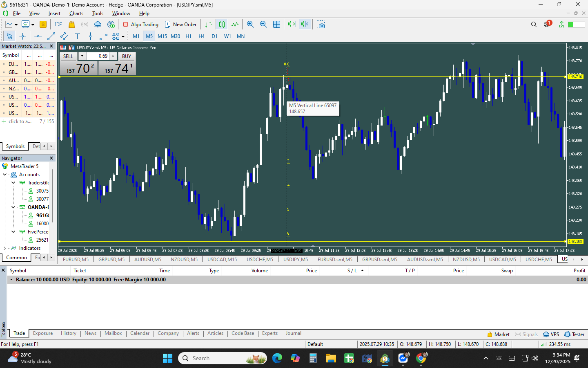Screen dimensions: 588x368
Task: Open the Market Watch dollar icon
Action: [43, 25]
